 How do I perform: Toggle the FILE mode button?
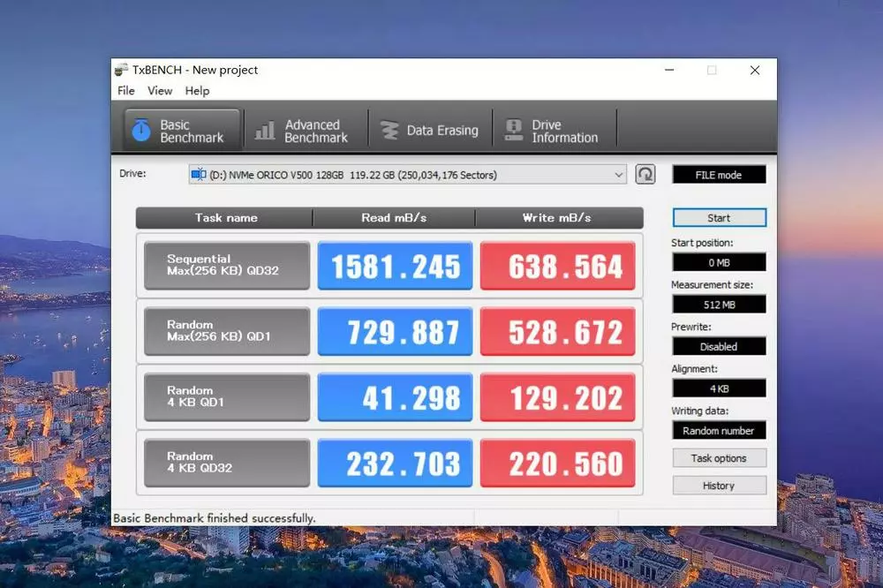[x=719, y=175]
